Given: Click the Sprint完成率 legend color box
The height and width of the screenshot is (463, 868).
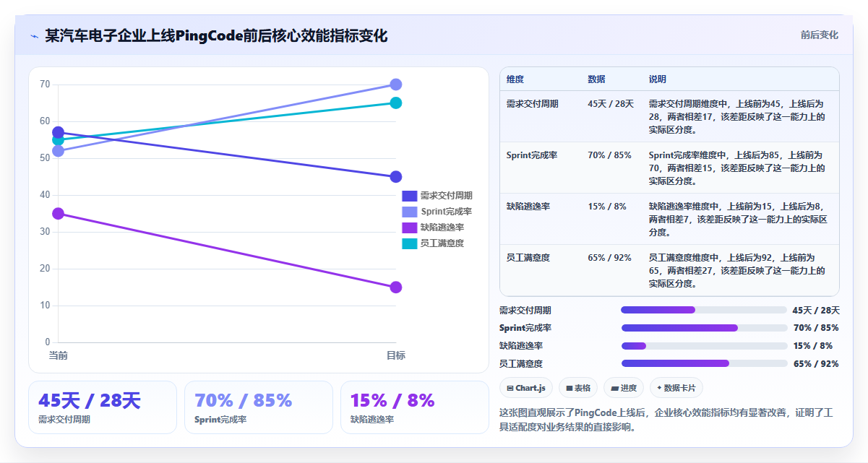Looking at the screenshot, I should point(409,212).
